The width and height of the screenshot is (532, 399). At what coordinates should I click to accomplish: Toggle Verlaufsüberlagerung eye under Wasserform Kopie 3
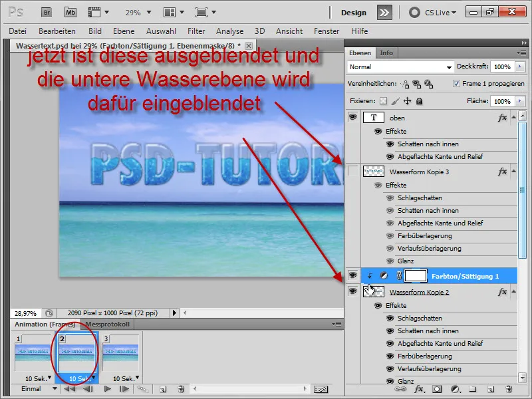point(390,249)
